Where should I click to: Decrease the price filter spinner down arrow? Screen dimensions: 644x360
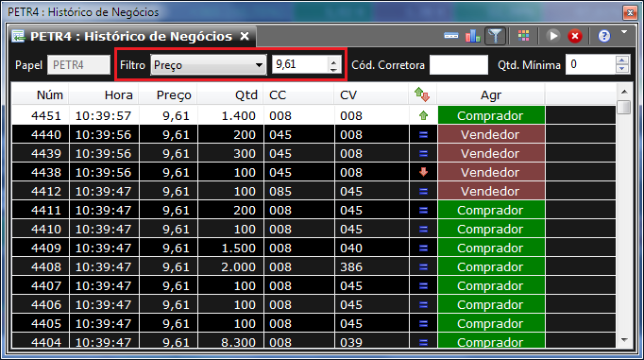[333, 70]
